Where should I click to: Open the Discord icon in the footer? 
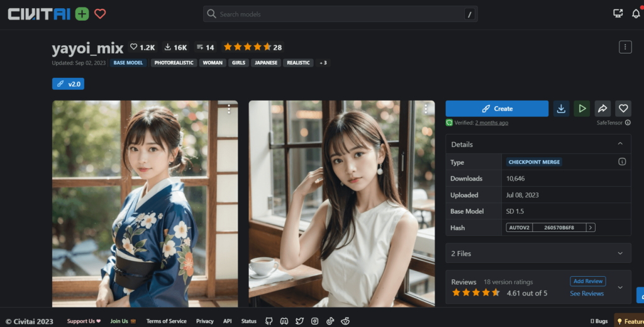point(284,321)
